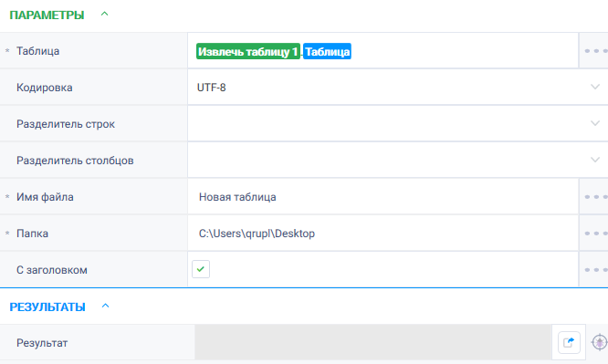The image size is (608, 364).
Task: Uncheck the С заголовком checkbox
Action: click(x=201, y=269)
